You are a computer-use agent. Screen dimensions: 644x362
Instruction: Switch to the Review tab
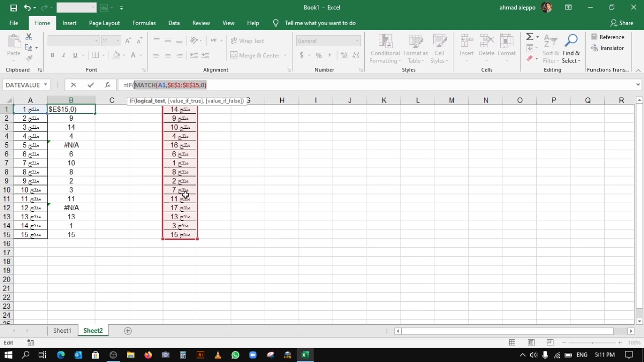coord(201,23)
